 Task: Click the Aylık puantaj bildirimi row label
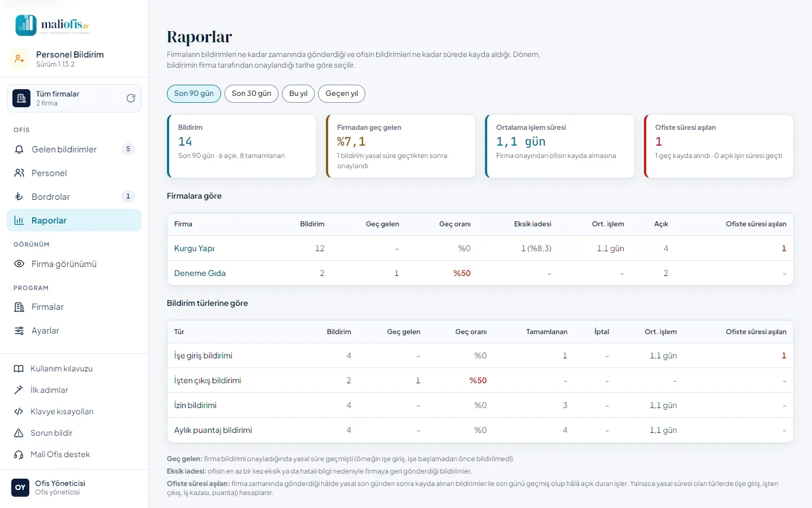(x=213, y=430)
